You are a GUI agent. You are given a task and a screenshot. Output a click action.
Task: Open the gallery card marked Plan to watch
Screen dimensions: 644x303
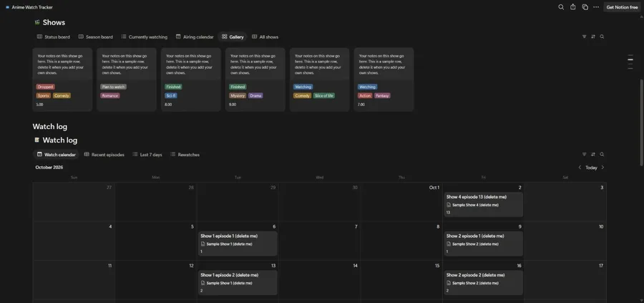[127, 80]
